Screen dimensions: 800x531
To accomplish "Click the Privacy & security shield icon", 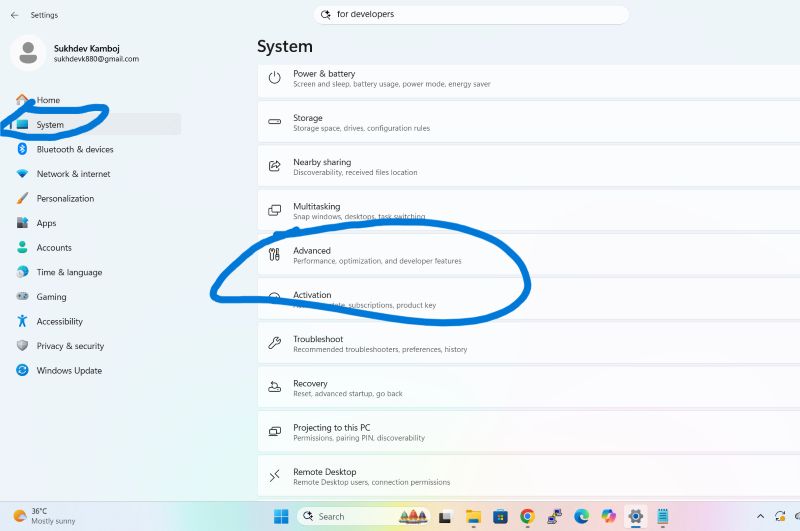I will pyautogui.click(x=22, y=345).
